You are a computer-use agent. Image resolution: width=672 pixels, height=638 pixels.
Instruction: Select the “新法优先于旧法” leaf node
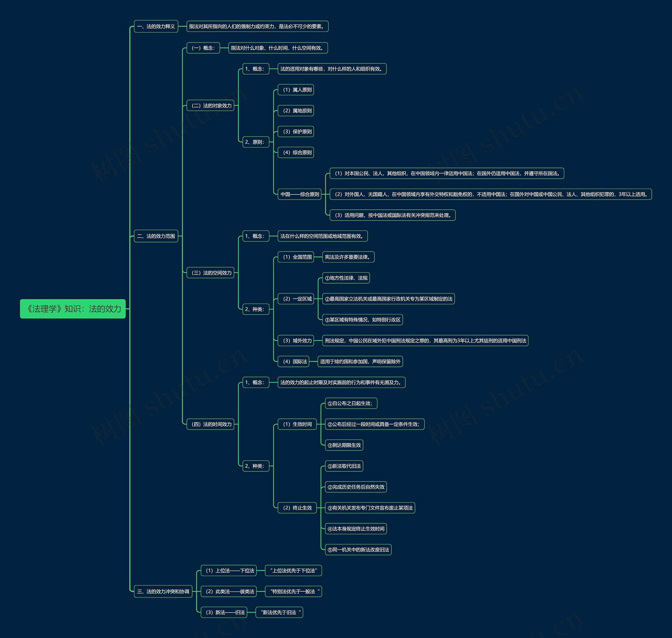279,613
